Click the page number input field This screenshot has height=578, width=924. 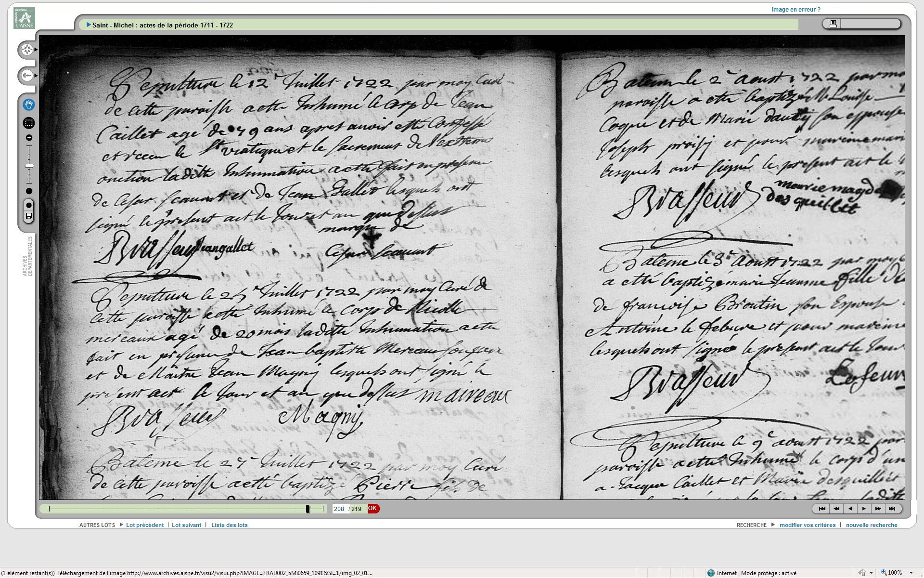tap(339, 509)
